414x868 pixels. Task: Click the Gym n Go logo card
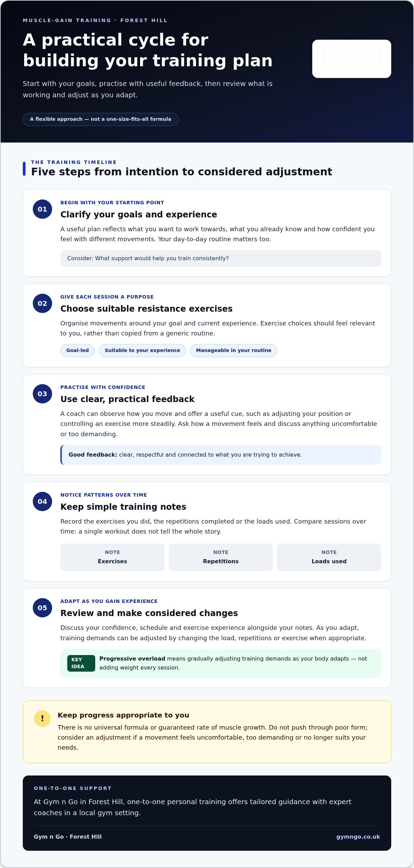tap(352, 59)
